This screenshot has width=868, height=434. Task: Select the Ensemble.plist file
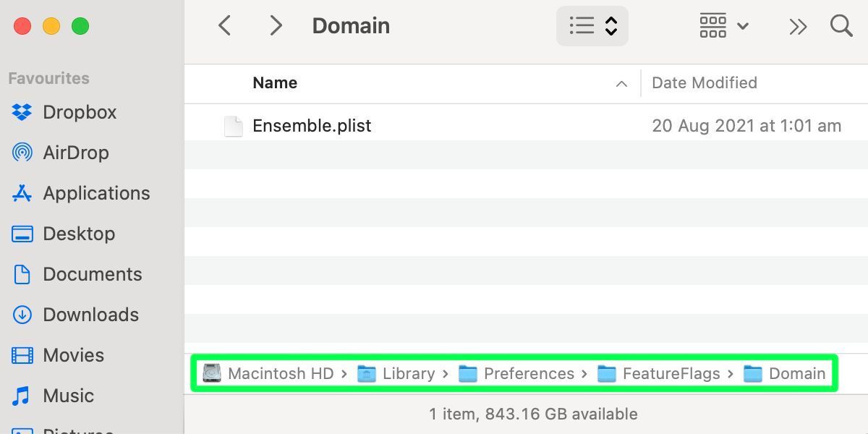click(312, 125)
